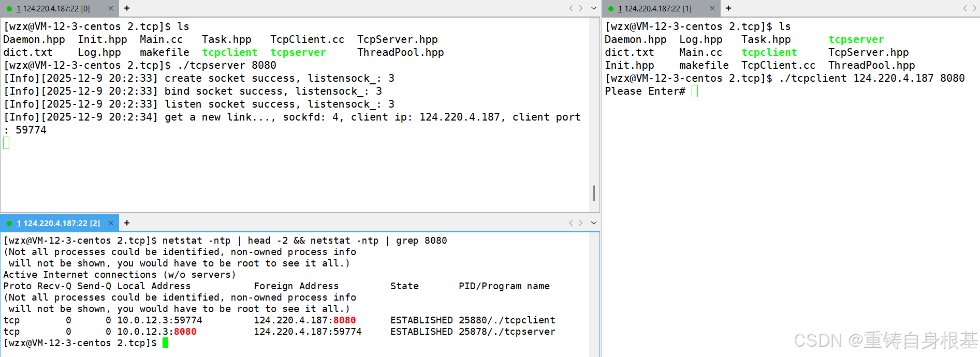The height and width of the screenshot is (357, 980).
Task: Click 'Foreign Address' column header in netstat output
Action: point(296,286)
